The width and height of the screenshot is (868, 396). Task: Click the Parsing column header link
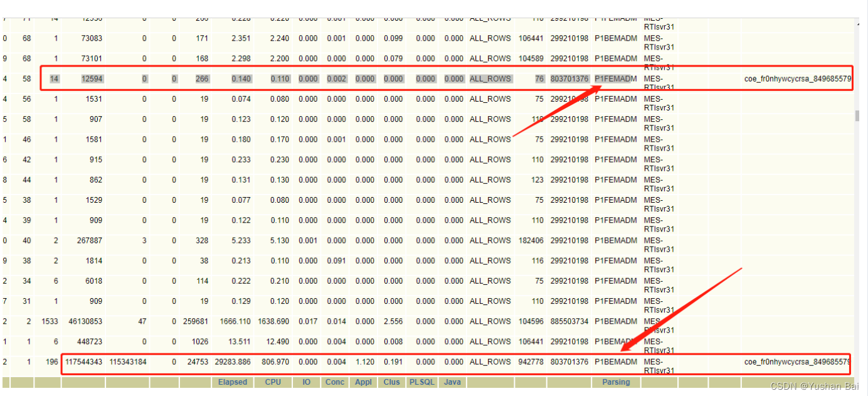tap(615, 382)
